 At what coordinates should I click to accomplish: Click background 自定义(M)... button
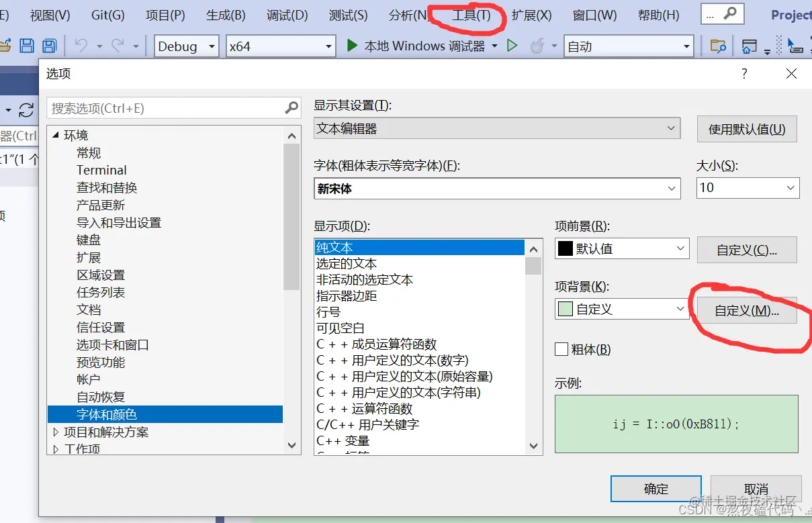click(x=747, y=311)
